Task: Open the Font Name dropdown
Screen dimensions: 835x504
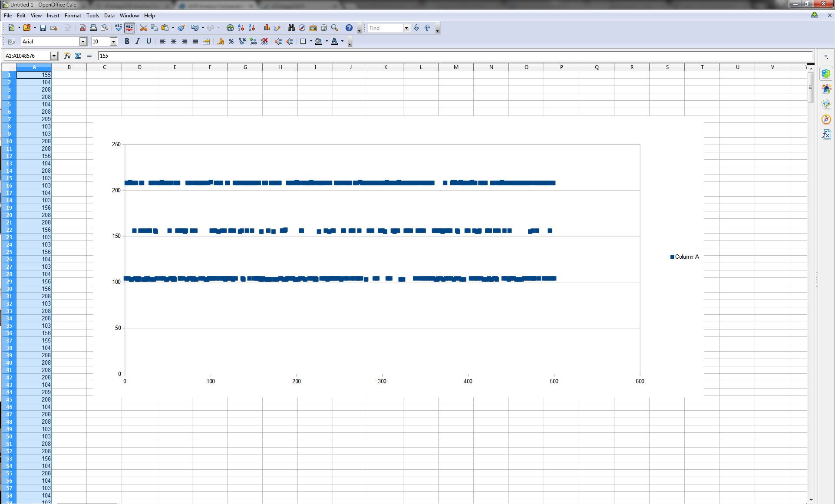Action: coord(83,41)
